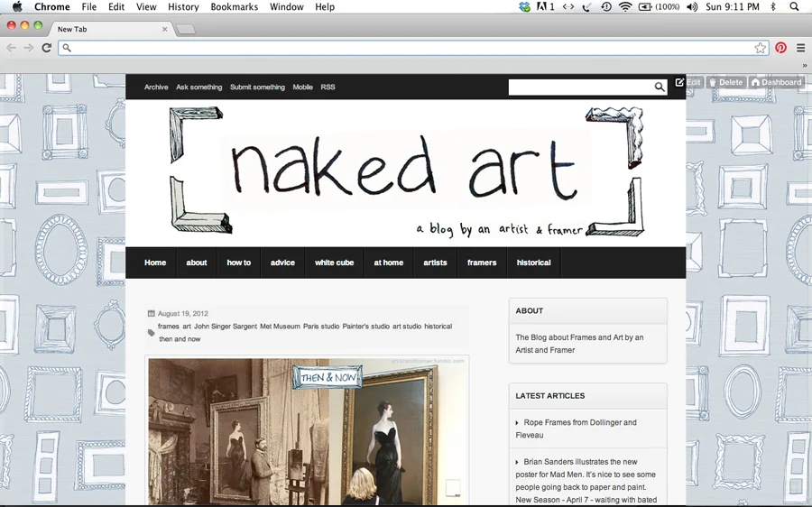Open a new tab with the tab button
812x507 pixels.
(x=186, y=30)
